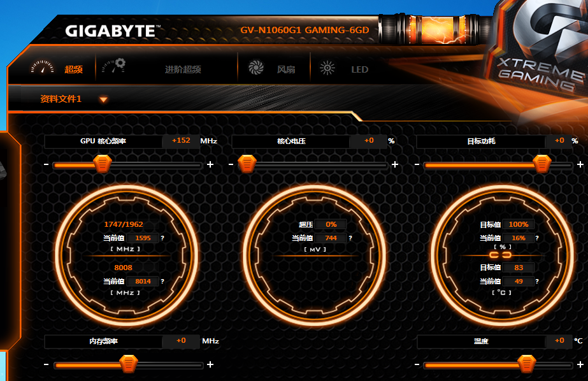Screen dimensions: 588x381
Task: Expand the 资料文件1 profile dropdown
Action: 103,99
